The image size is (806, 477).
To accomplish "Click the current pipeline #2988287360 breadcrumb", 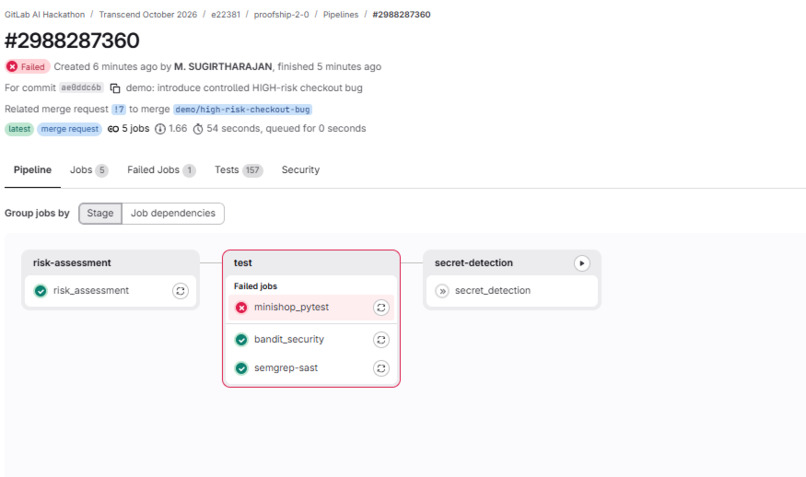I will [x=401, y=14].
